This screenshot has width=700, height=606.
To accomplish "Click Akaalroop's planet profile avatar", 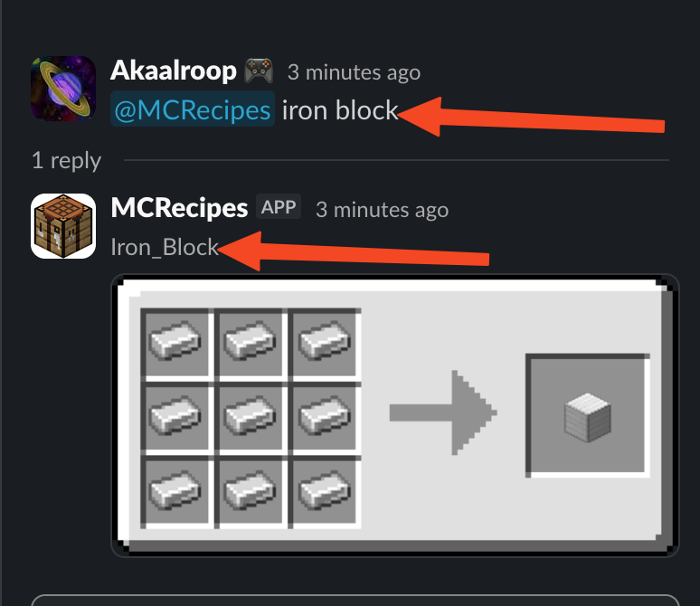I will pos(63,89).
